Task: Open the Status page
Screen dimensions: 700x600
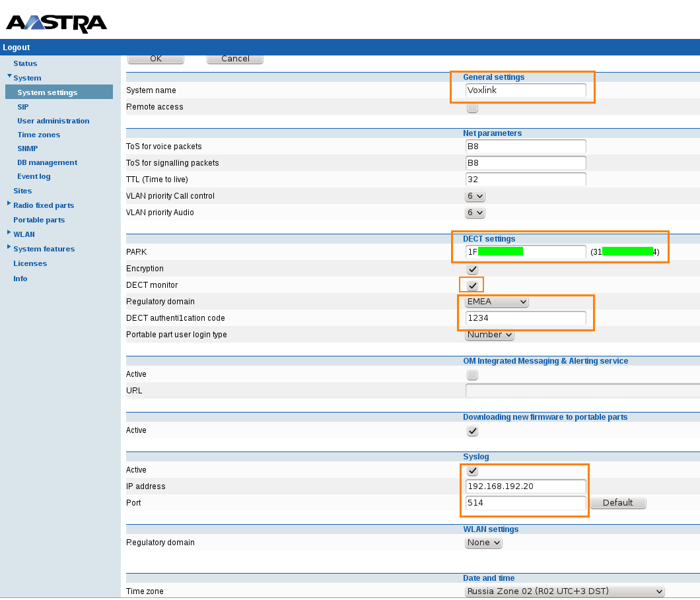Action: [25, 63]
